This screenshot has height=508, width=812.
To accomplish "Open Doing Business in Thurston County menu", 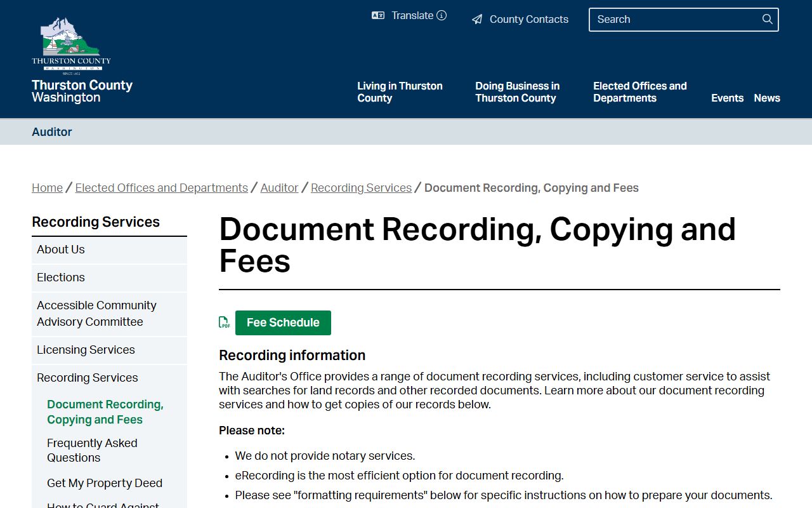I will pos(517,92).
